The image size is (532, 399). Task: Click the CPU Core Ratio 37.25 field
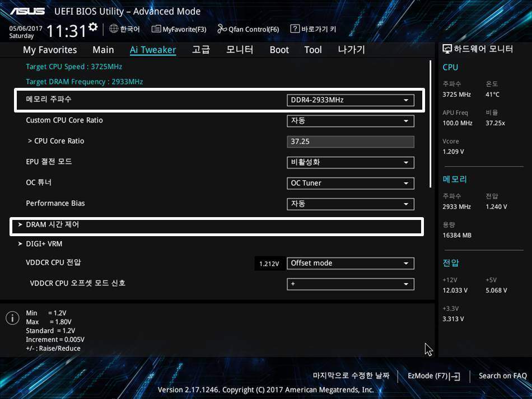point(351,142)
